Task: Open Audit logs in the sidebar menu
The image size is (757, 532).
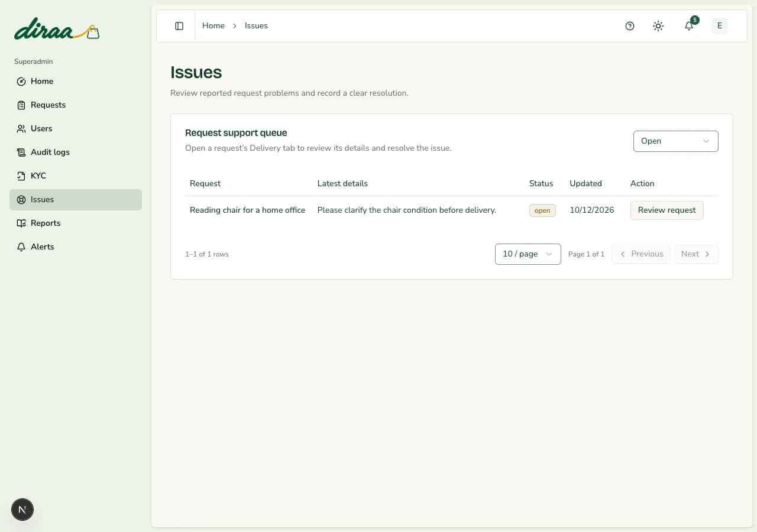Action: [76, 153]
